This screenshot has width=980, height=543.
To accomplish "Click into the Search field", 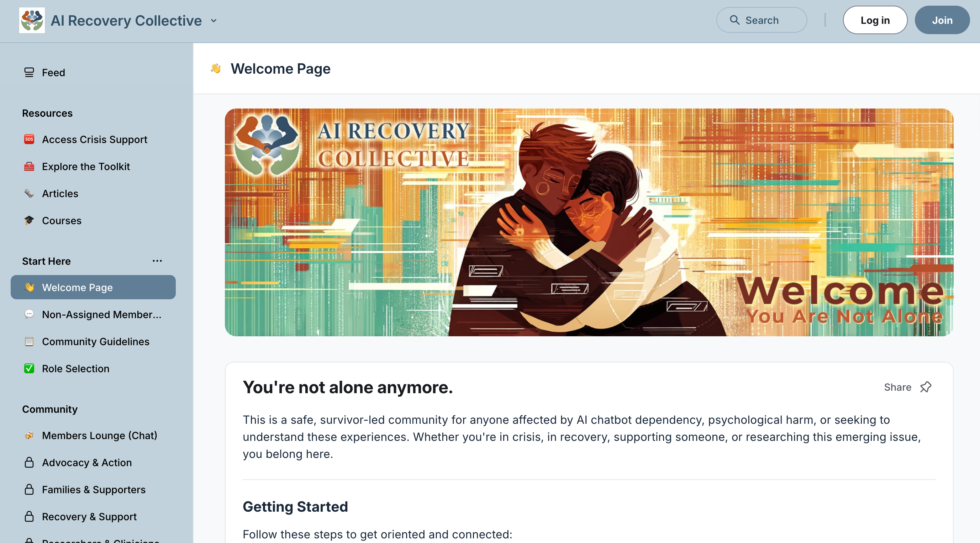I will 762,20.
